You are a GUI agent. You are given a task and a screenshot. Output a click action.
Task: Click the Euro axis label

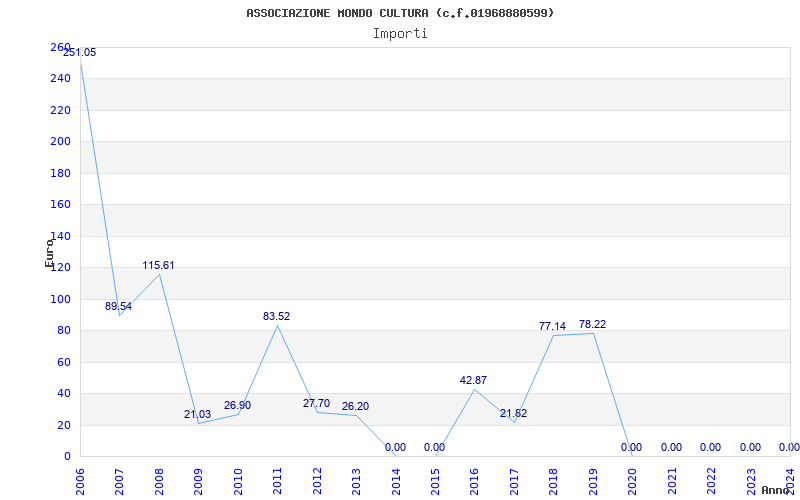point(49,253)
